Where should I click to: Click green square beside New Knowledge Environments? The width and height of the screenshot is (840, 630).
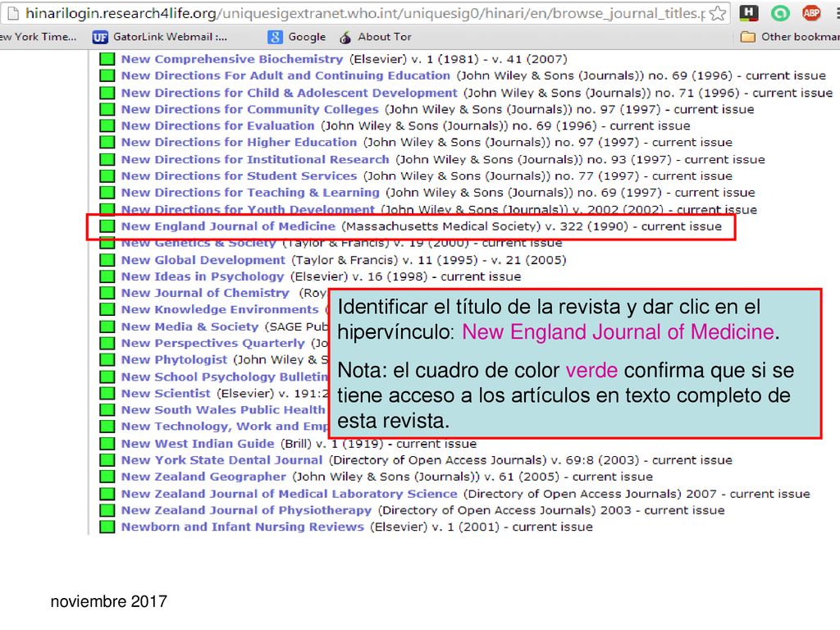click(x=107, y=310)
